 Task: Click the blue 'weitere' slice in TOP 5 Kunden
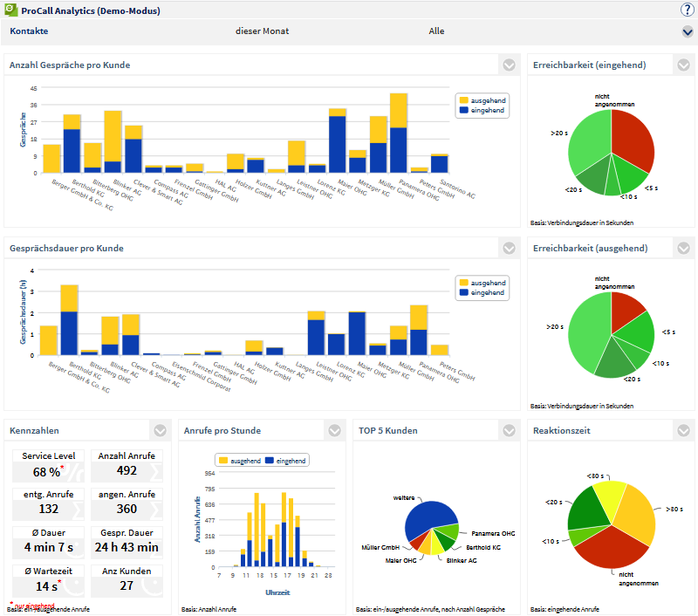429,517
